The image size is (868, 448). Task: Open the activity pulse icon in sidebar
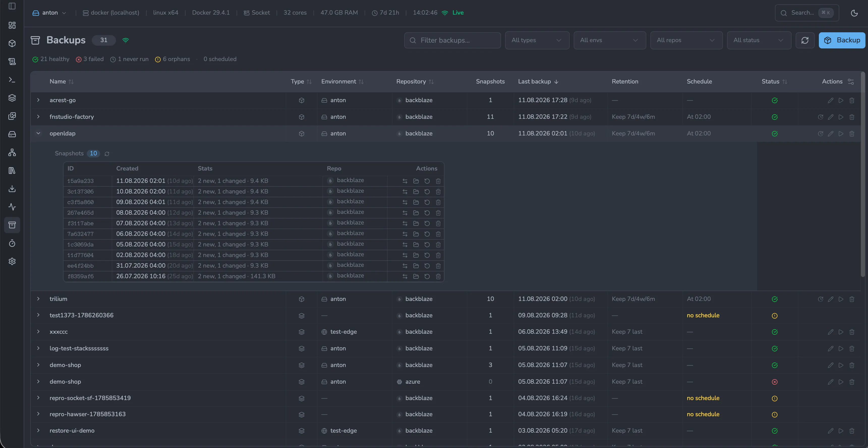(x=12, y=207)
